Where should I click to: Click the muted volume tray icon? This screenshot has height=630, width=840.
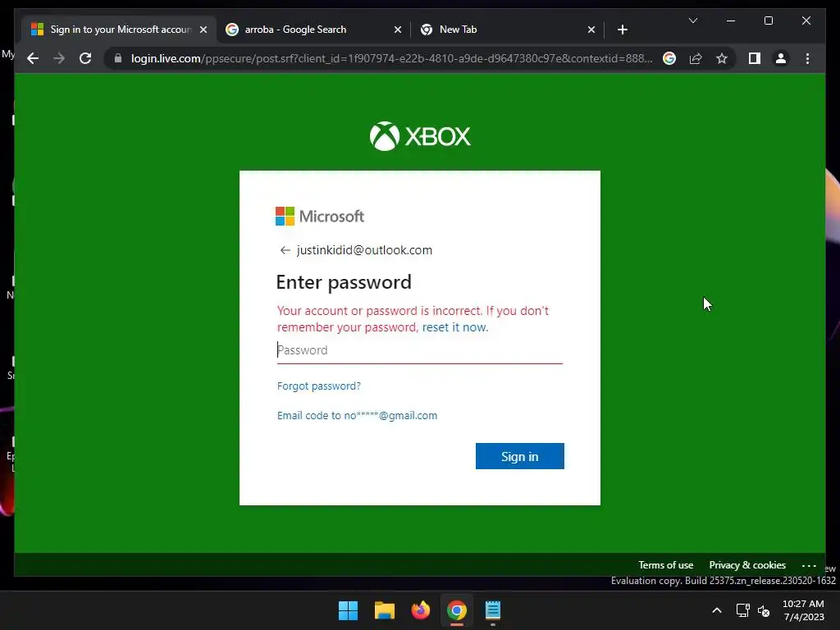click(764, 610)
